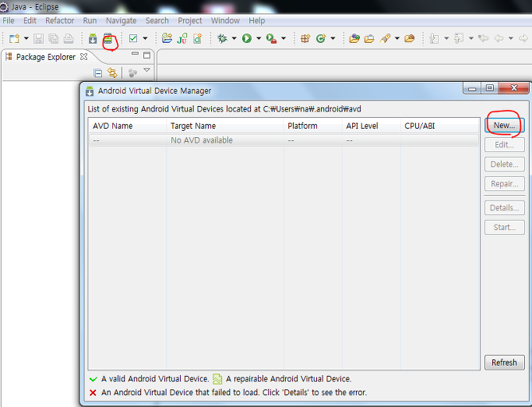The height and width of the screenshot is (407, 532).
Task: Run Android Lint checkmark icon
Action: 133,38
